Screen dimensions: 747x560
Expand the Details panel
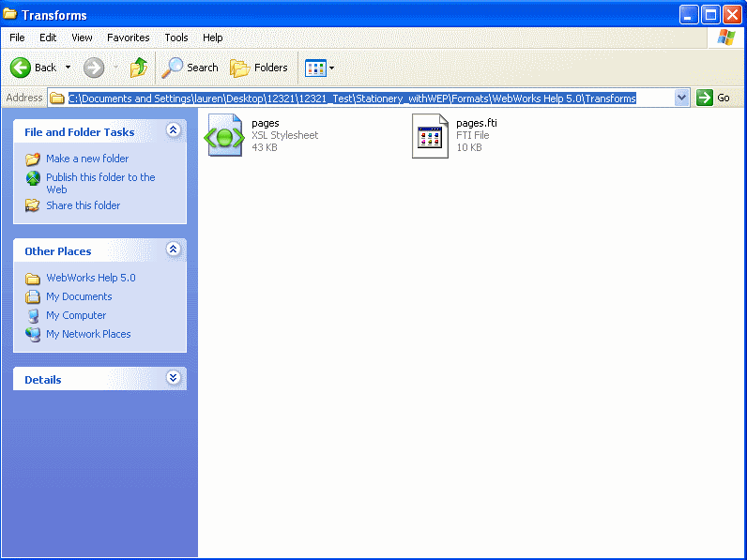(173, 378)
